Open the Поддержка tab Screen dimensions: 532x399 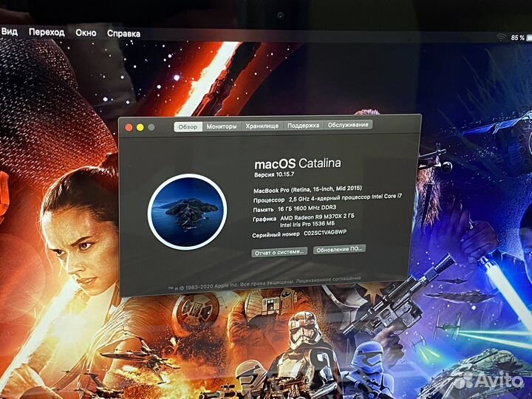[x=304, y=125]
